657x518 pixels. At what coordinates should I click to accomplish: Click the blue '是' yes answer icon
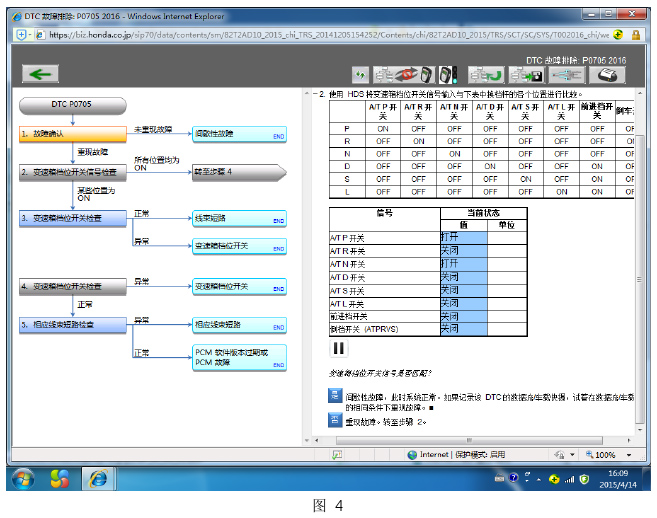click(335, 396)
